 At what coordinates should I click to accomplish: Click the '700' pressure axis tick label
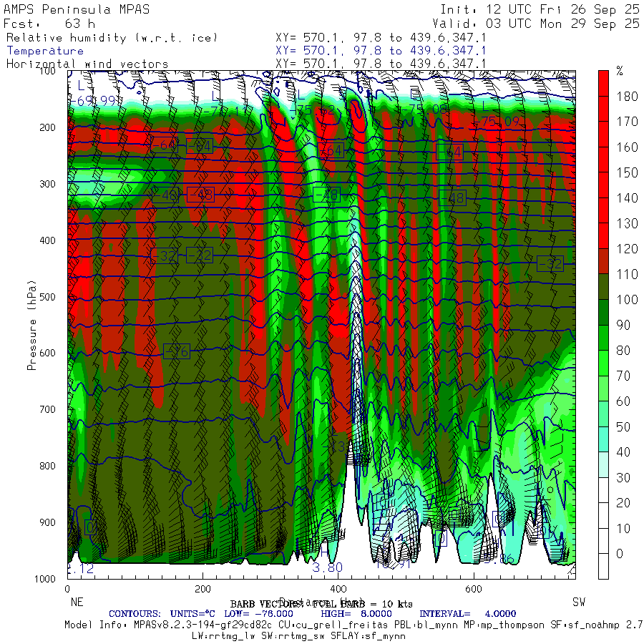click(x=47, y=409)
